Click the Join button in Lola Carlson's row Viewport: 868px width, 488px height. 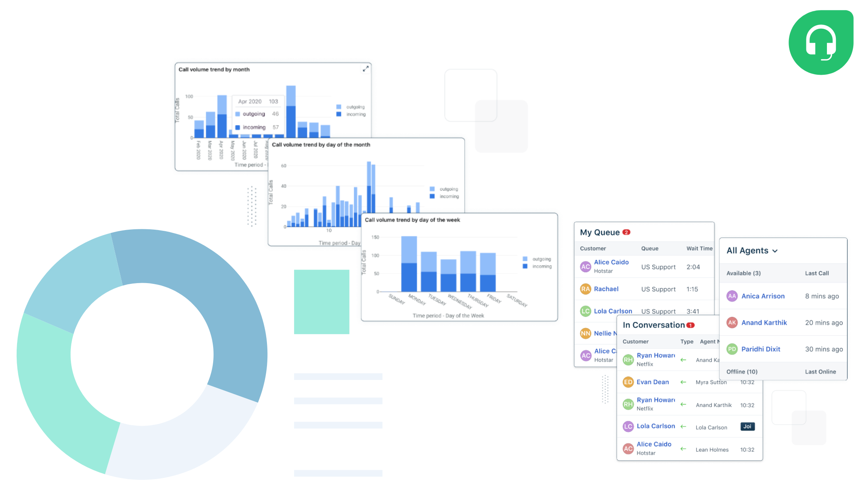747,426
